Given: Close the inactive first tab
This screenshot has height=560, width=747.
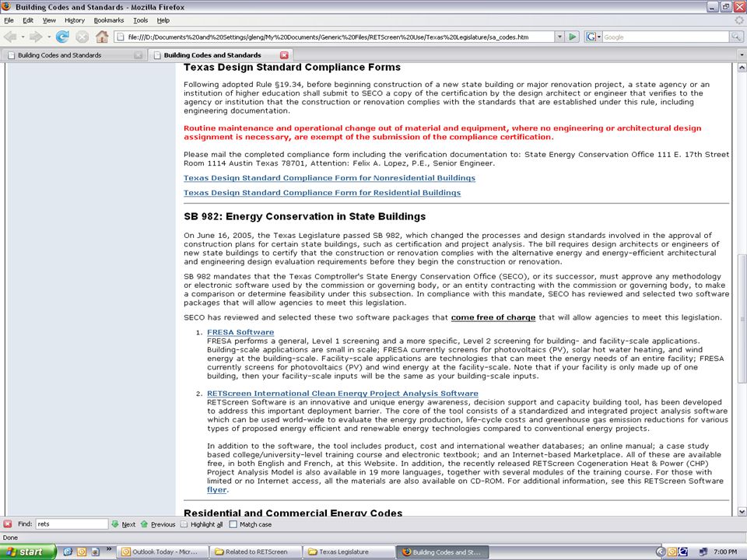Looking at the screenshot, I should coord(139,55).
